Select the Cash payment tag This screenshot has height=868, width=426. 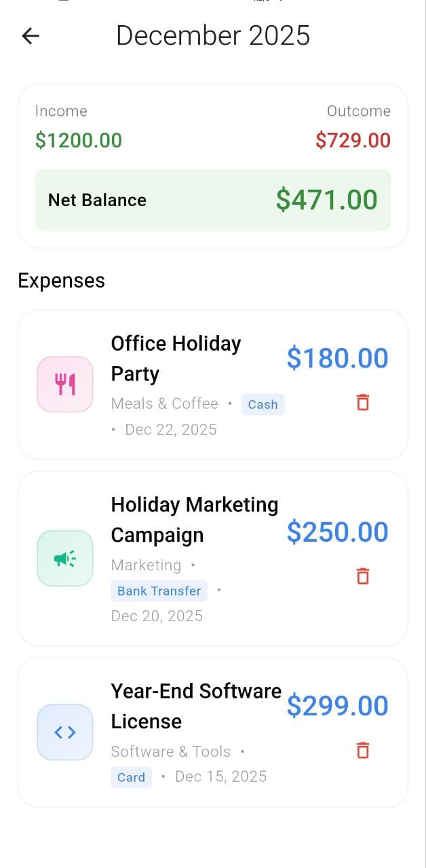click(263, 405)
